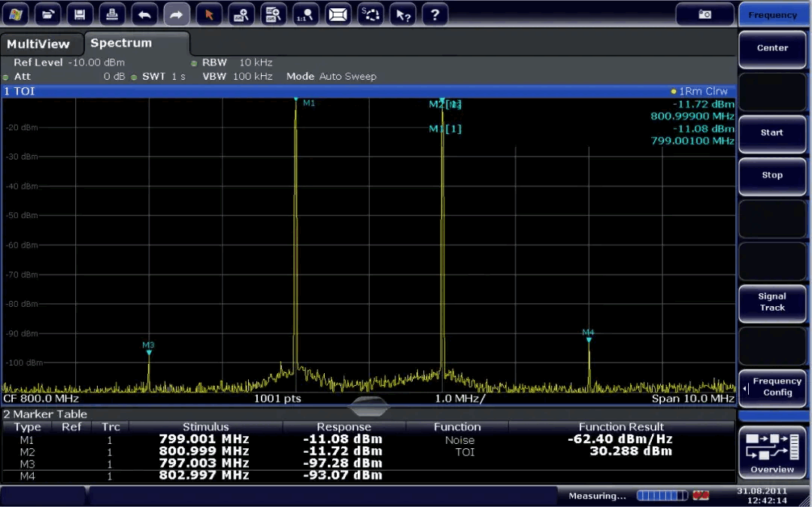Click the Stimulus column header
The width and height of the screenshot is (812, 507).
pos(205,427)
